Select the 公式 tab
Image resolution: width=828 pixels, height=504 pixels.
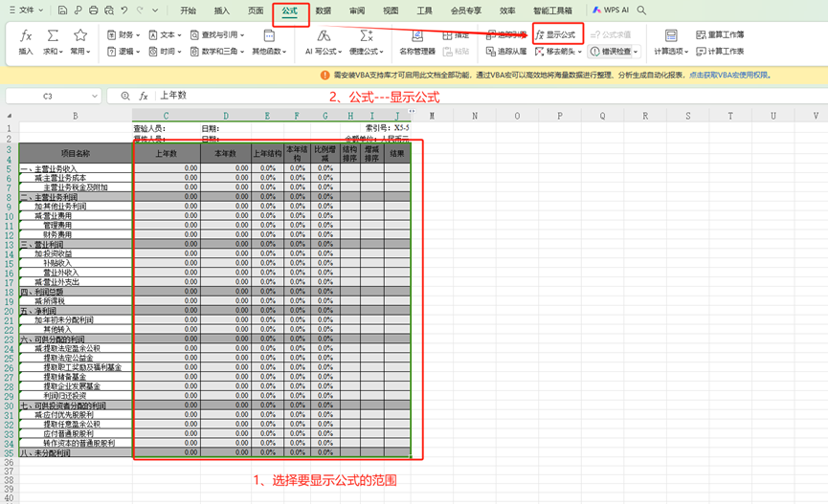coord(289,11)
